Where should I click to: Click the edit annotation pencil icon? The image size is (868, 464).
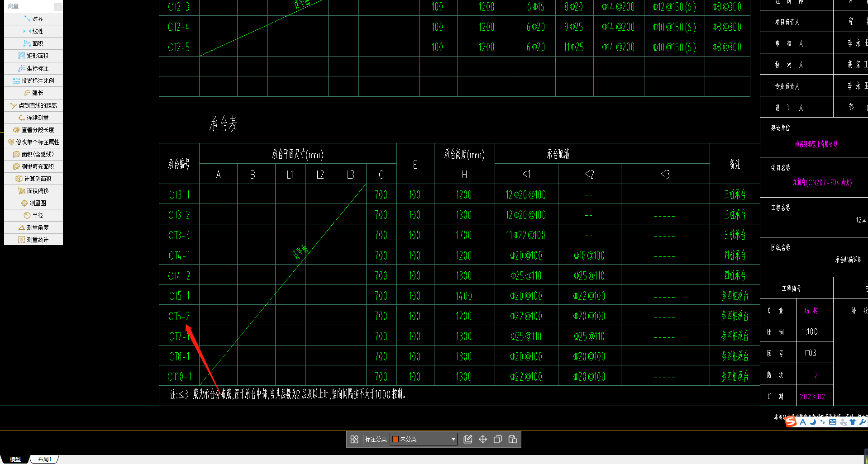(468, 439)
